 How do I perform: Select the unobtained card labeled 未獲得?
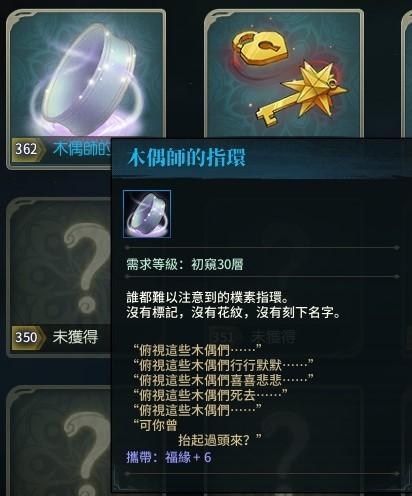click(59, 277)
